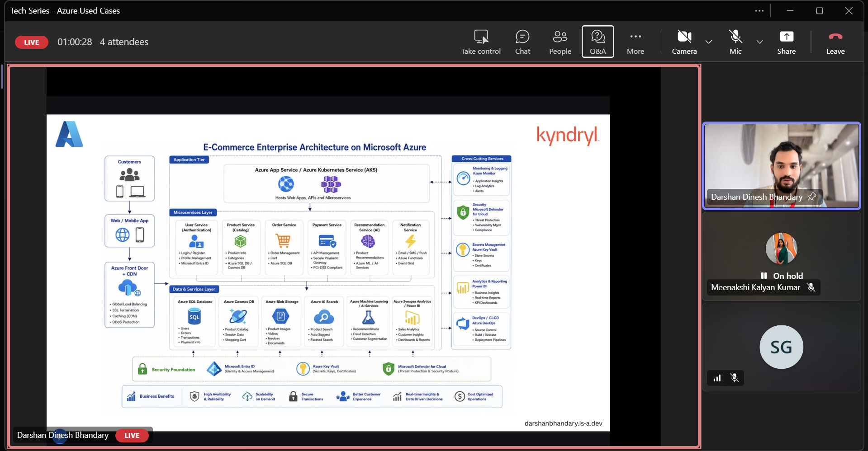Click the 4 attendees text
The image size is (868, 451).
pos(124,42)
